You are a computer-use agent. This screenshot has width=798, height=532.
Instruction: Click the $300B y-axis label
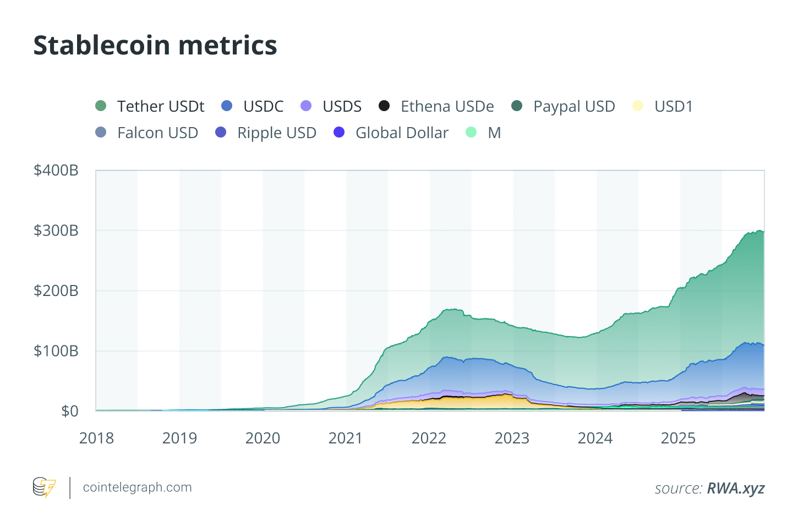(56, 231)
